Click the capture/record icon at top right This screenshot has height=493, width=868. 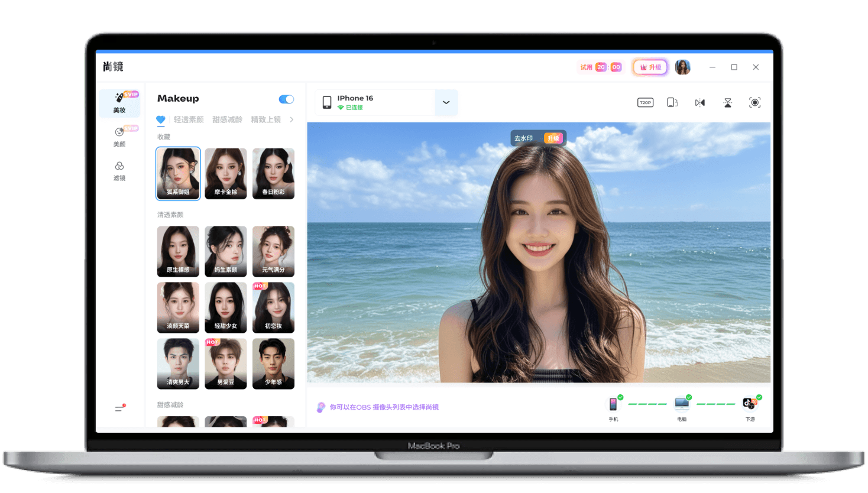pyautogui.click(x=755, y=102)
